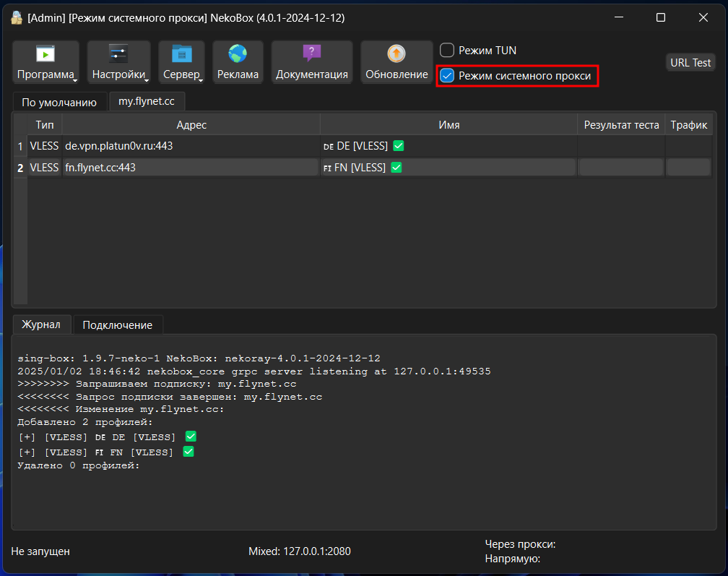Select the de.vpn.platun0v.ru:443 server row
Screen dimensions: 728x576
[191, 146]
